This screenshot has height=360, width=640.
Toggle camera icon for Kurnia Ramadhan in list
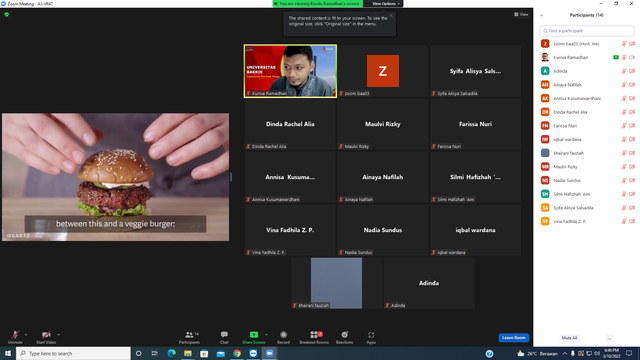click(632, 58)
